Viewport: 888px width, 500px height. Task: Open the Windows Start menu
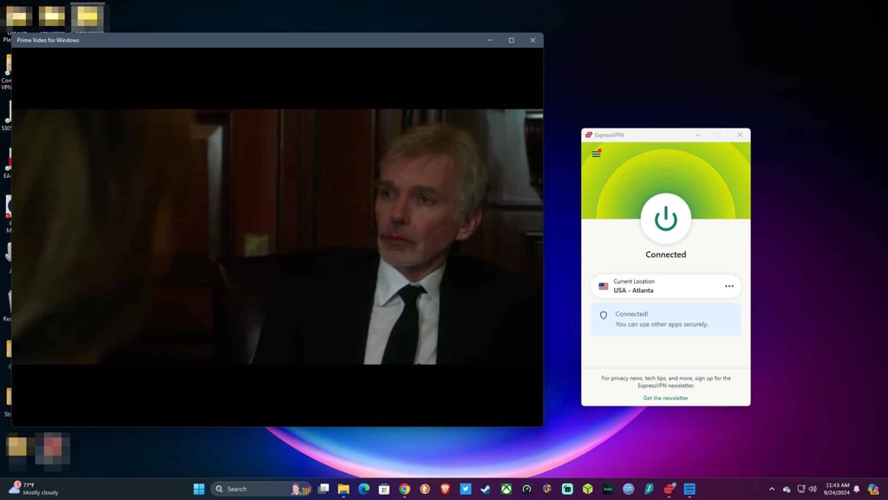click(199, 489)
